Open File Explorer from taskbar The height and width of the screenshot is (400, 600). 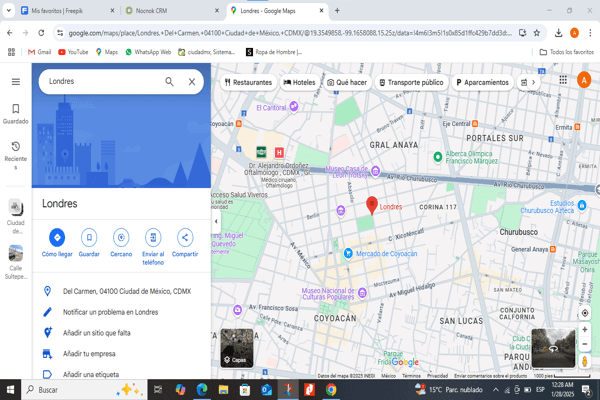tap(223, 390)
